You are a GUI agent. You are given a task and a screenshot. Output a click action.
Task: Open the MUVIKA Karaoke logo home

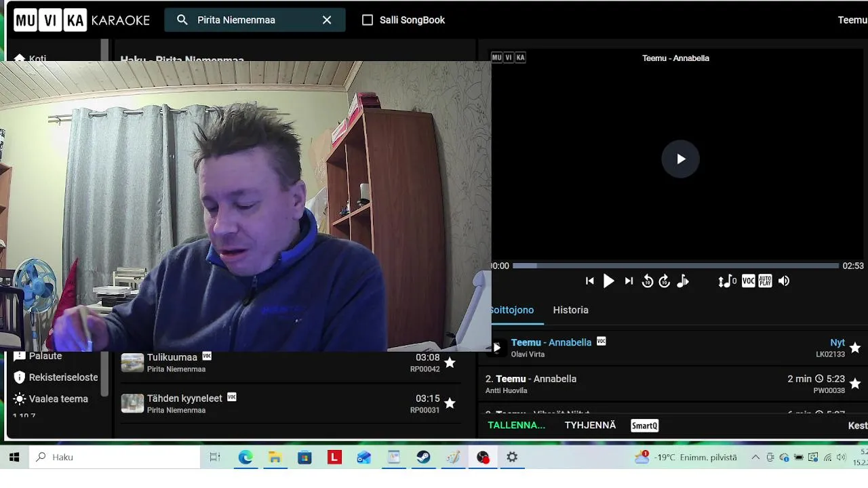(82, 20)
